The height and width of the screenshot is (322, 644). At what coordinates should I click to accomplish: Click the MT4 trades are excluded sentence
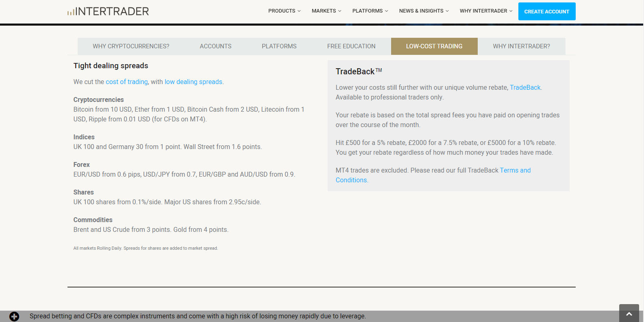point(372,170)
